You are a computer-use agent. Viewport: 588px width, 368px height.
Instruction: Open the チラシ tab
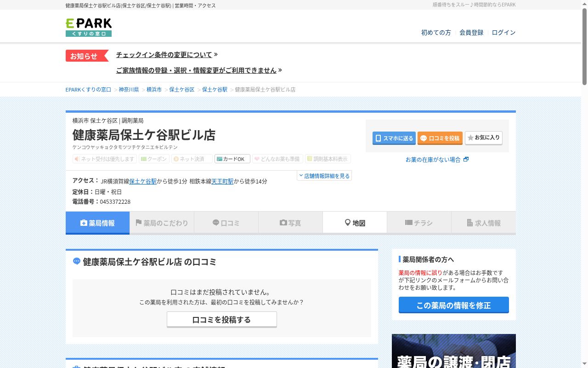[419, 223]
